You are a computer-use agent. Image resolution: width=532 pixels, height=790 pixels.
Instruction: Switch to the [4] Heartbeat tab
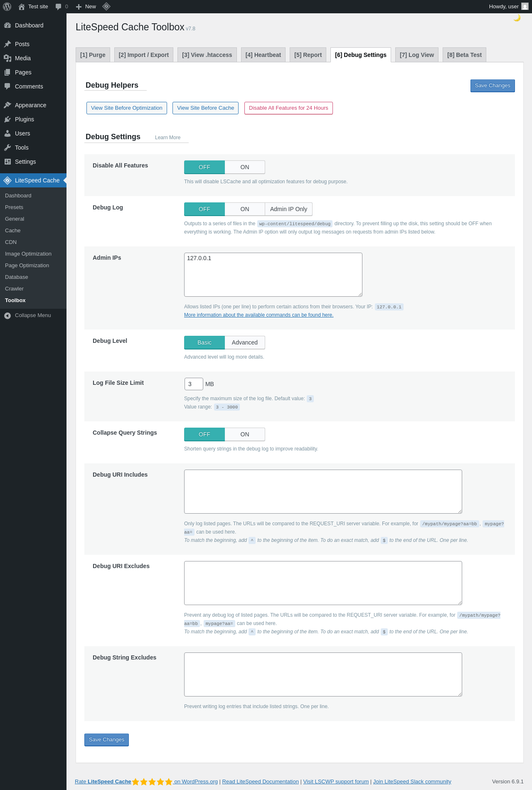(263, 55)
